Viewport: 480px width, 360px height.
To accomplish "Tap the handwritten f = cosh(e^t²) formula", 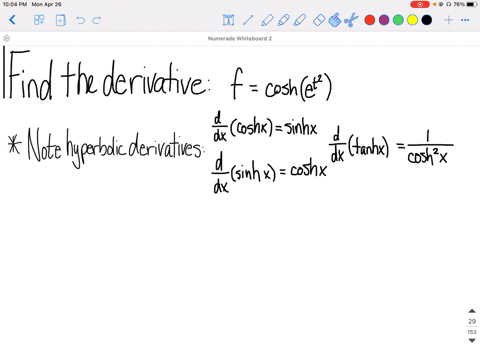I will click(281, 85).
